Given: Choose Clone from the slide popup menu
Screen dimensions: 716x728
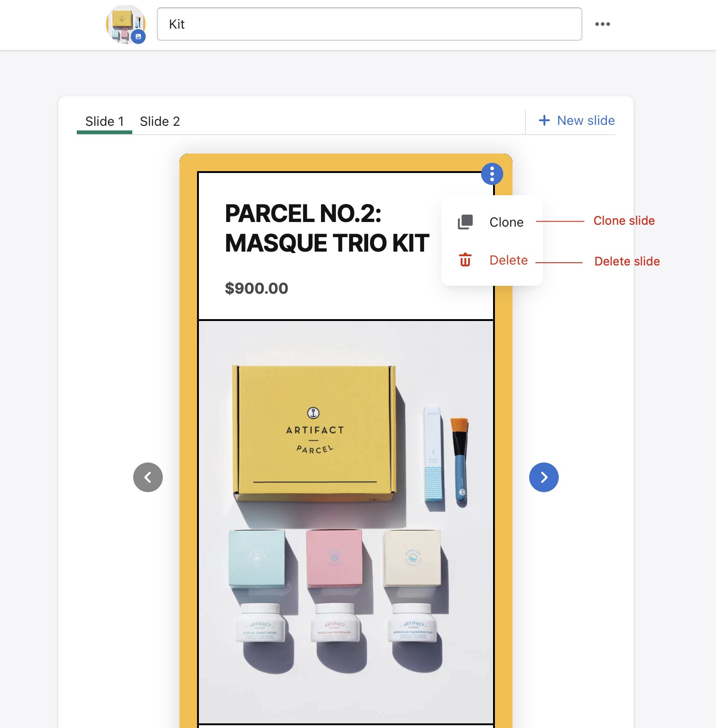Looking at the screenshot, I should coord(506,222).
